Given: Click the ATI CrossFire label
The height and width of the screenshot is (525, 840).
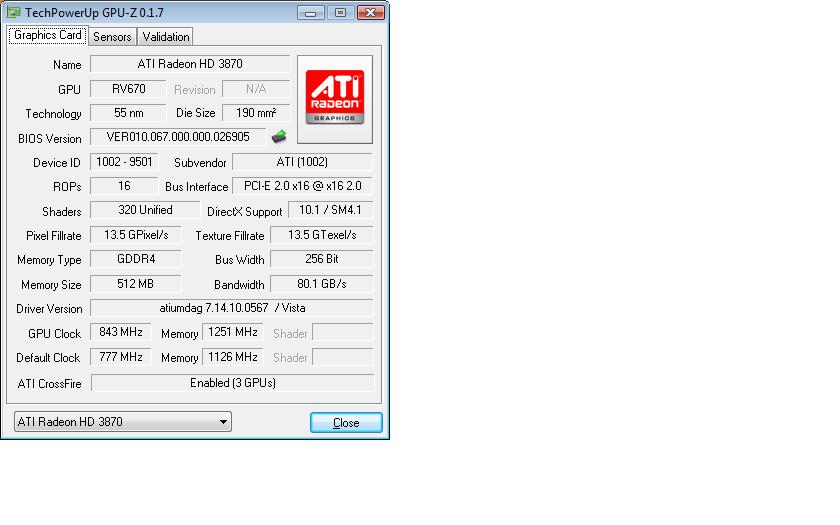Looking at the screenshot, I should click(49, 384).
